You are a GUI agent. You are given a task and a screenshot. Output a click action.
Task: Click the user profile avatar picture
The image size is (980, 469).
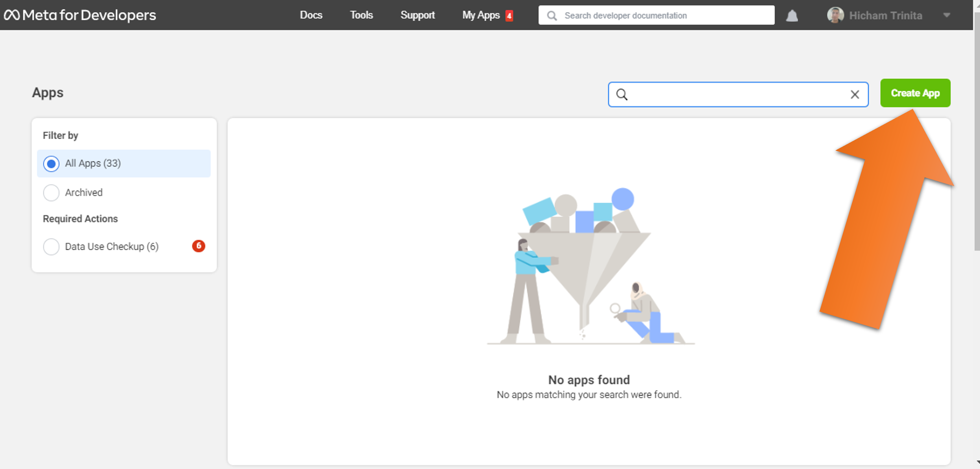click(835, 15)
